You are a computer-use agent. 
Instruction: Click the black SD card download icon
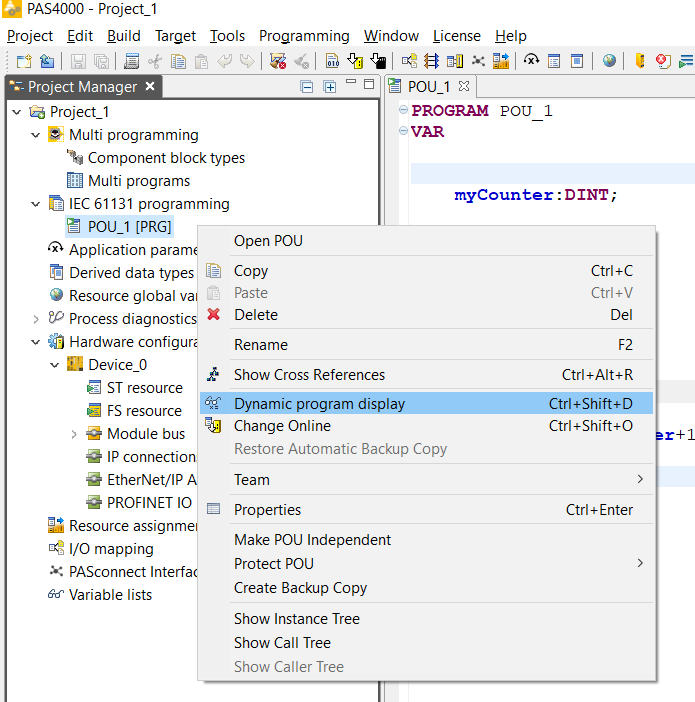coord(378,61)
